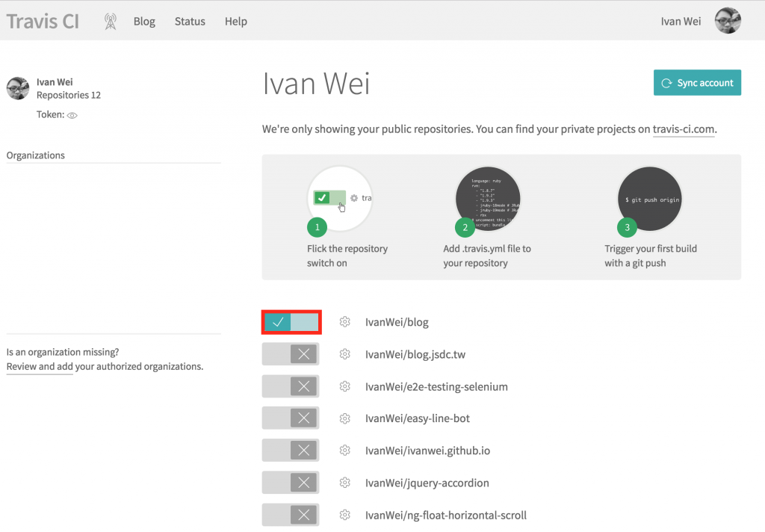
Task: Select Ivan Wei account in sidebar
Action: [x=55, y=82]
